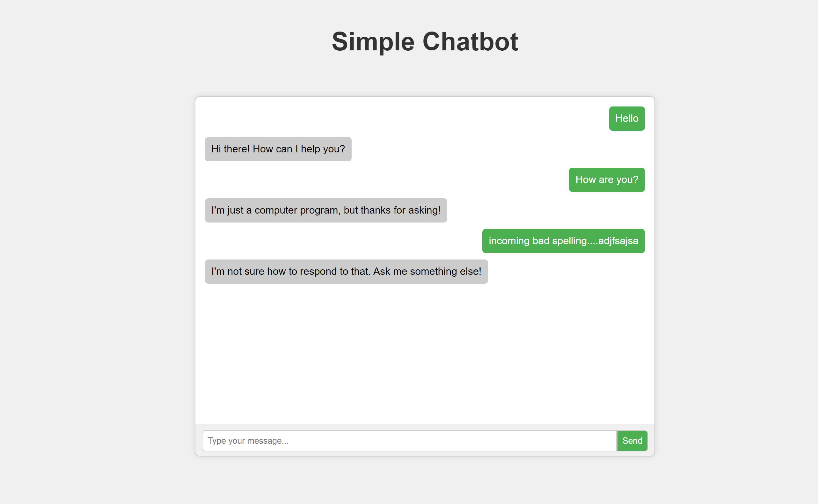The image size is (818, 504).
Task: Select the 'How are you?' message bubble
Action: pyautogui.click(x=607, y=179)
